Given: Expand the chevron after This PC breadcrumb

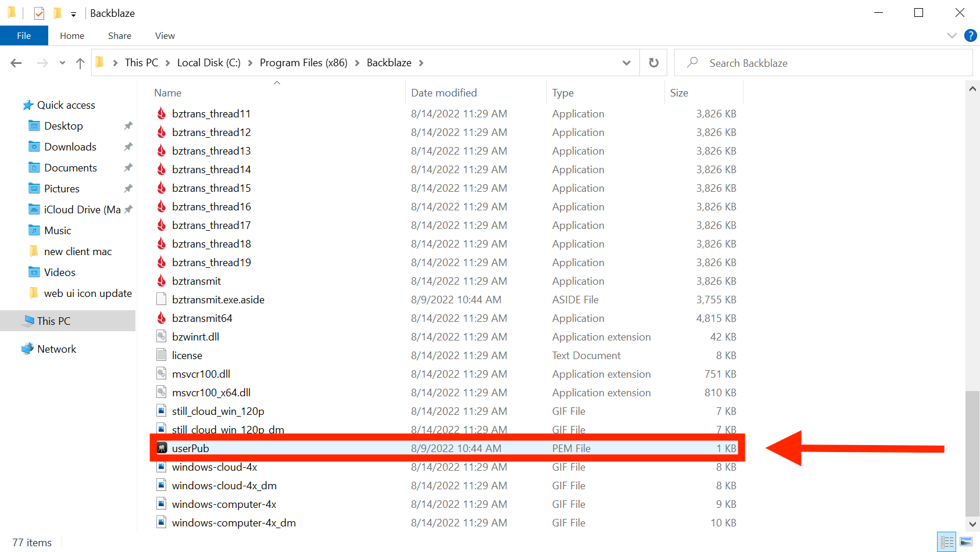Looking at the screenshot, I should tap(167, 63).
